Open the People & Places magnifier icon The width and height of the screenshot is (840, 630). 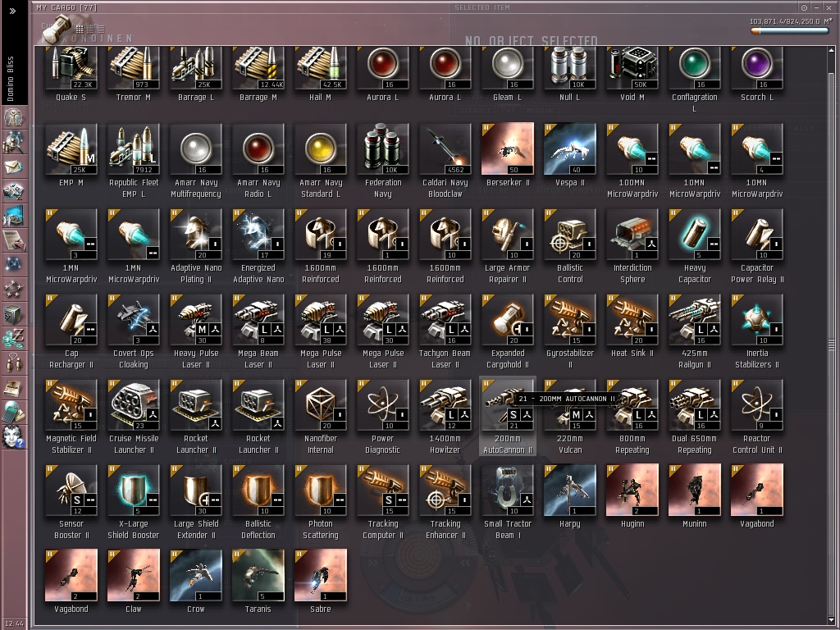click(x=13, y=143)
